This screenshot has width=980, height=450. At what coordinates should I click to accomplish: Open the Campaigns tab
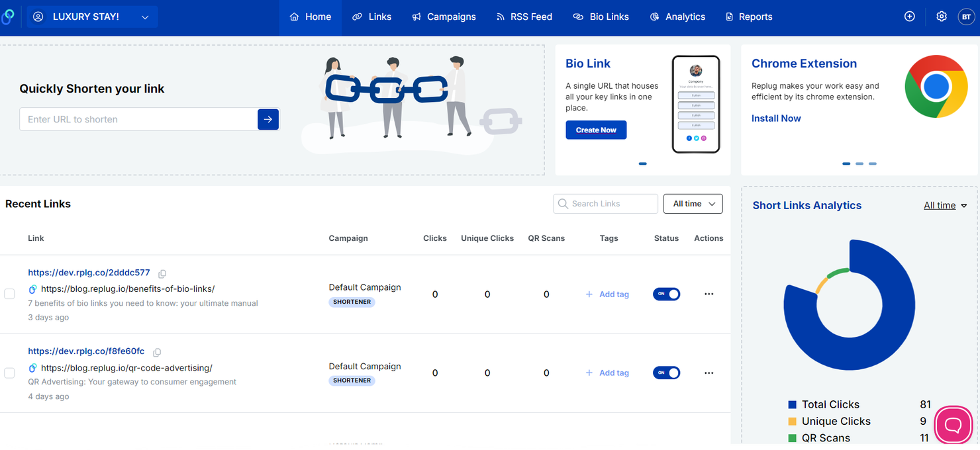pyautogui.click(x=444, y=17)
